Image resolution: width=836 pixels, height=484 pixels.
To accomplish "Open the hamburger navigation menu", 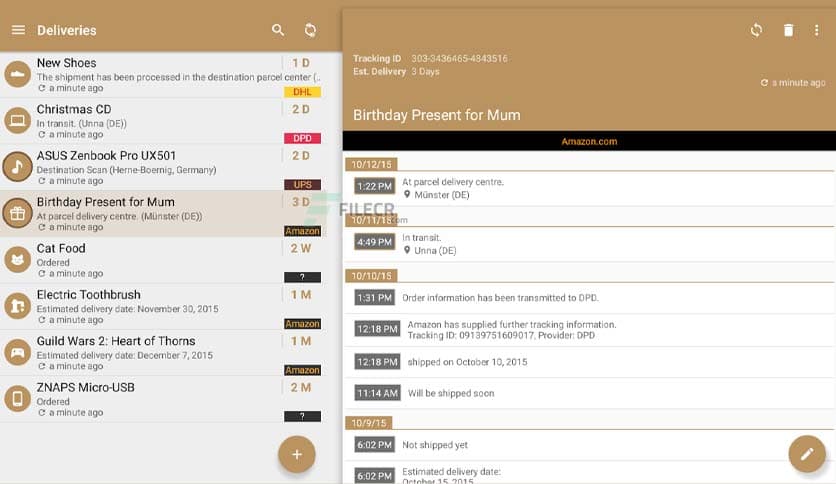I will tap(18, 30).
